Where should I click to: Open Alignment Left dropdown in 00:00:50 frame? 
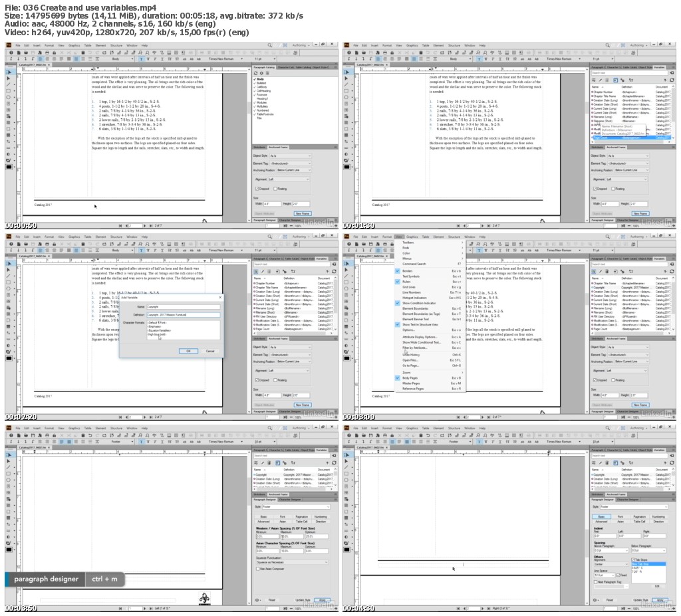(289, 179)
